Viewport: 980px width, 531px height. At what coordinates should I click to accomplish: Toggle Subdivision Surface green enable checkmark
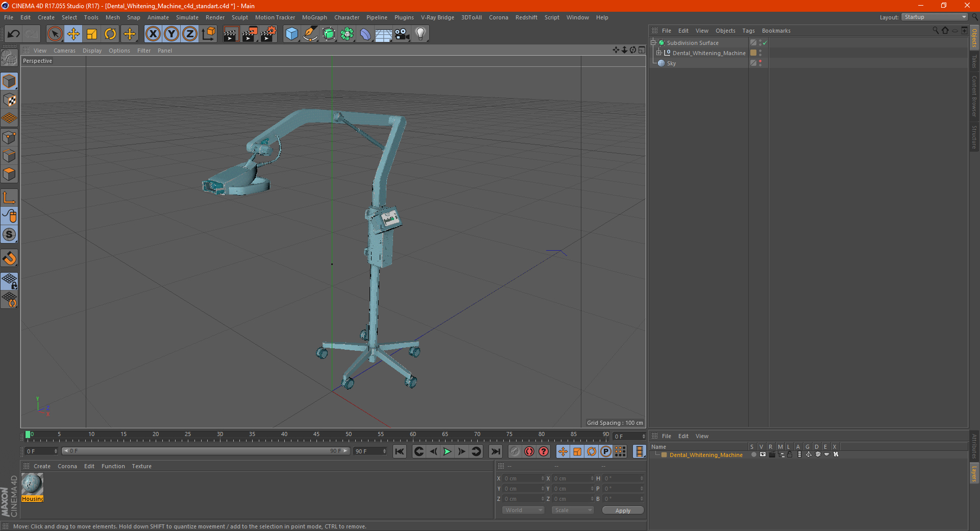[765, 43]
